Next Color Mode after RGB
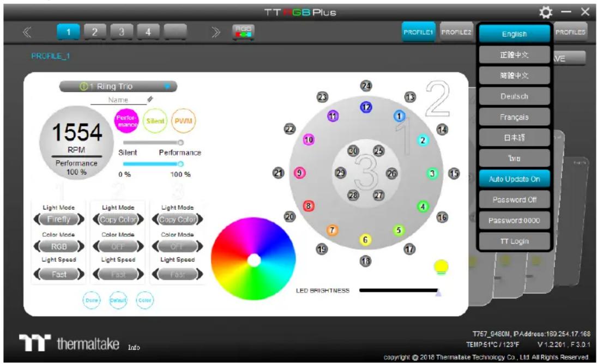 80,246
